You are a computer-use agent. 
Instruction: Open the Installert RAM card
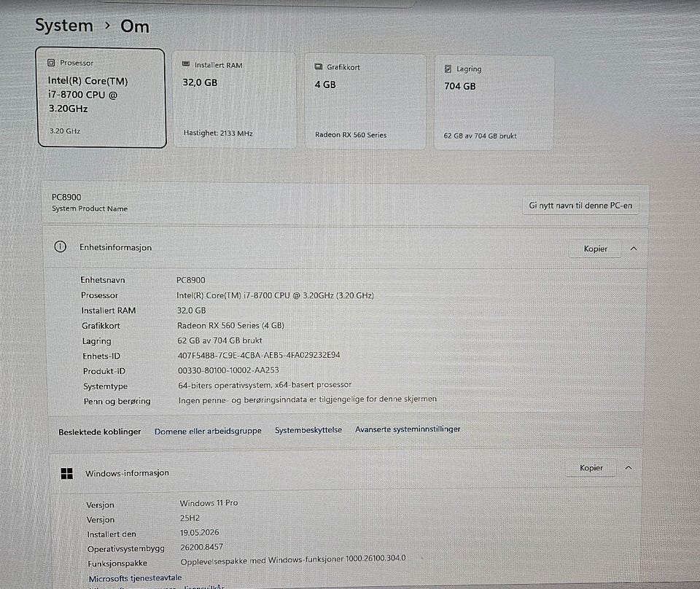[235, 100]
